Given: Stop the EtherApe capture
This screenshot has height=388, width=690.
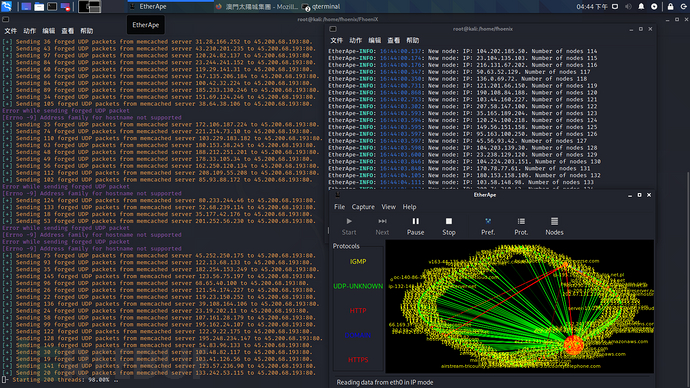Looking at the screenshot, I should tap(448, 226).
